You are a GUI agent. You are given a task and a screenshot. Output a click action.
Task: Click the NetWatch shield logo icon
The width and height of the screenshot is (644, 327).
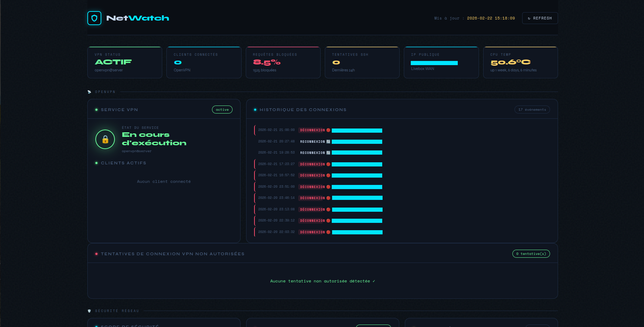94,18
